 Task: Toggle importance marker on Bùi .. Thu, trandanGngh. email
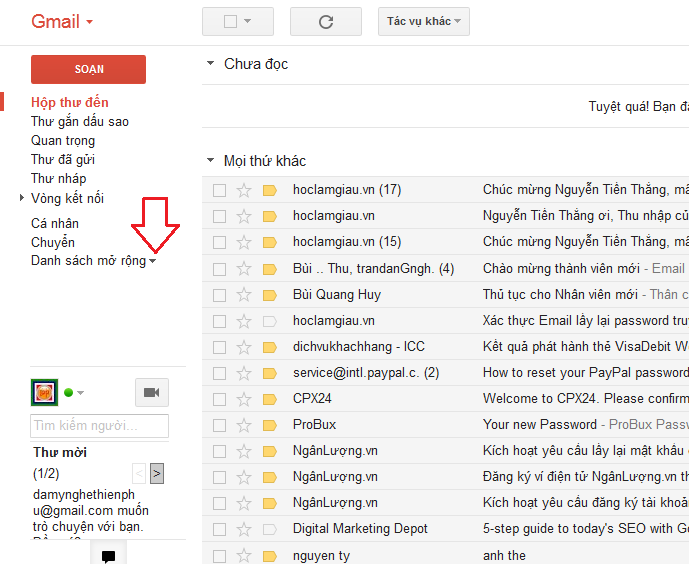coord(270,269)
